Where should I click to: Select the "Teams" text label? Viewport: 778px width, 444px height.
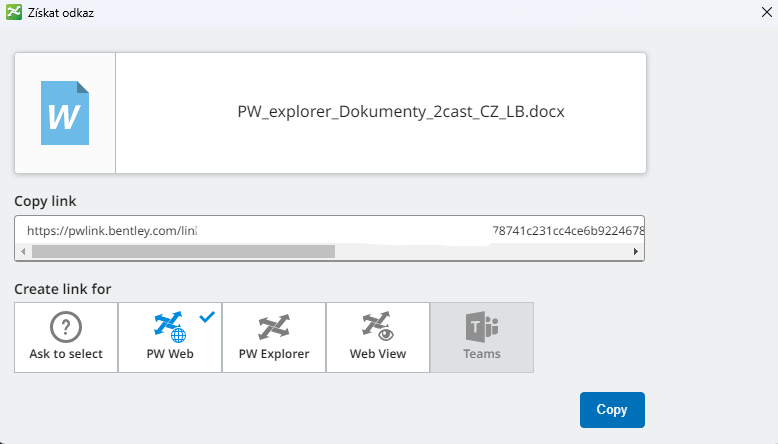pyautogui.click(x=481, y=354)
